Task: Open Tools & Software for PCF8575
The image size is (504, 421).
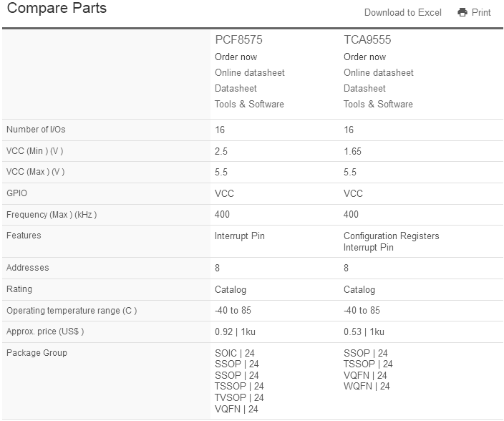Action: point(249,104)
